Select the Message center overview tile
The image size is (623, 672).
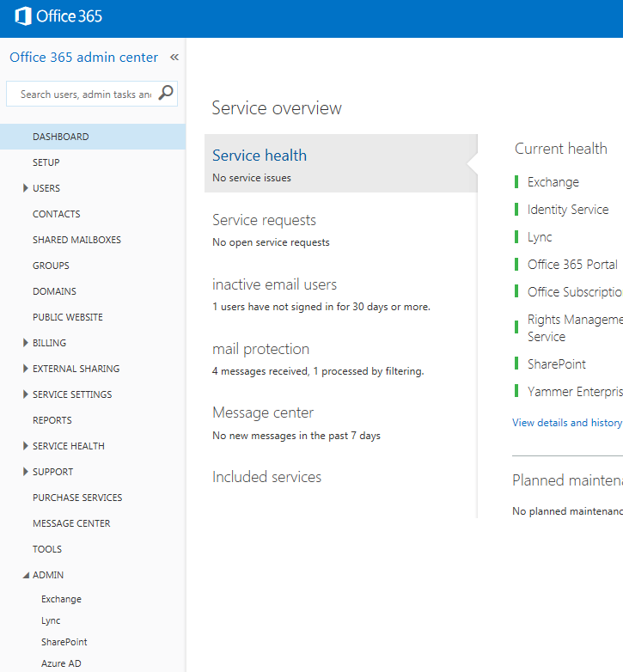click(341, 423)
